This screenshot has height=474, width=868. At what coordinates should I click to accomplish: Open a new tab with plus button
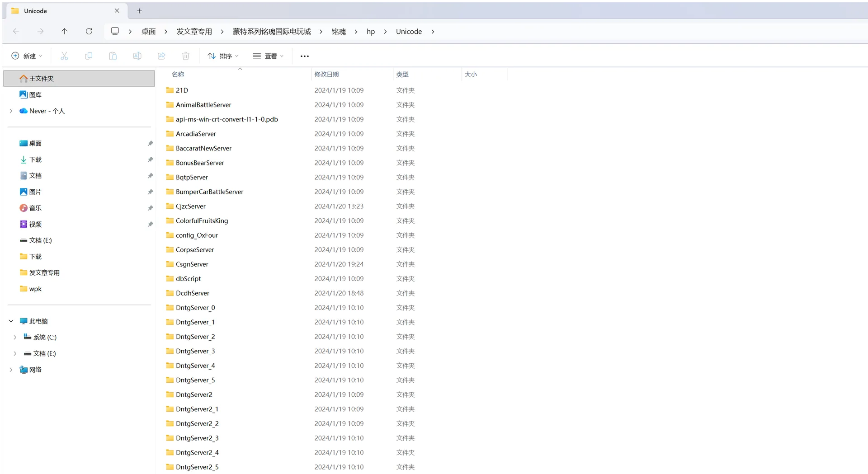(x=139, y=11)
